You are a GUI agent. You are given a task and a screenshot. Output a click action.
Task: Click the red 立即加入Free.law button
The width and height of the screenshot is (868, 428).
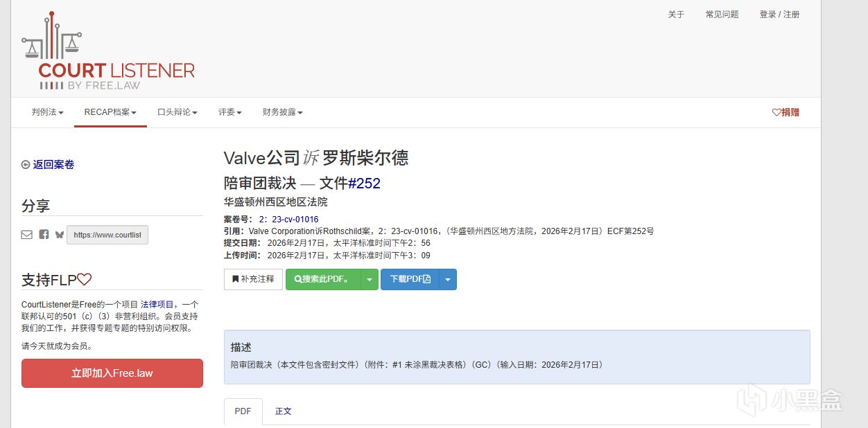[112, 373]
